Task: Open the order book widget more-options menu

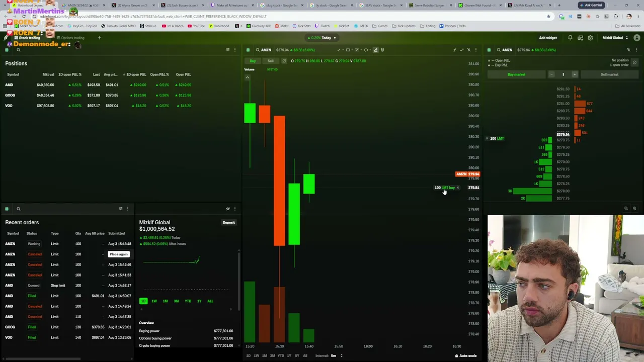Action: (636, 50)
